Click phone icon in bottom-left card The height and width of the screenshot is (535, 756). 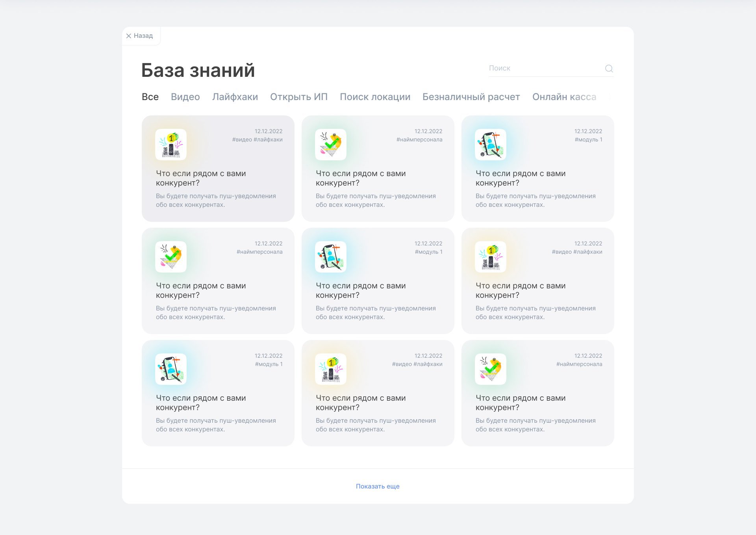click(x=171, y=369)
